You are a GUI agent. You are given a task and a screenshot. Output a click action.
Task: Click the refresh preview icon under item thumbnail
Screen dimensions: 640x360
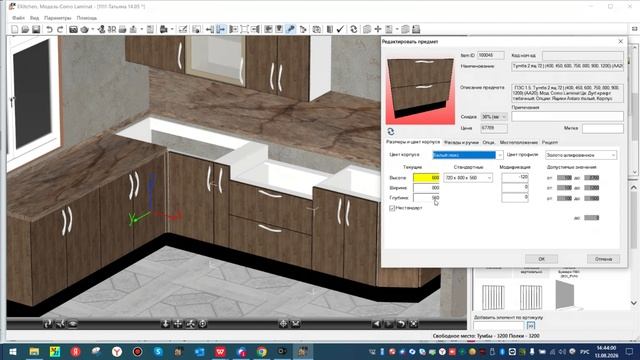[x=391, y=131]
